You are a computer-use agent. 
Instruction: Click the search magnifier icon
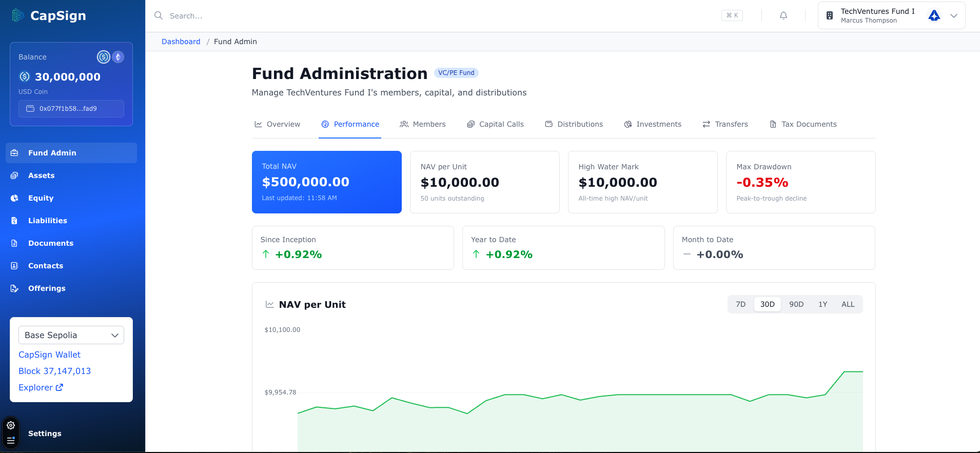click(x=159, y=15)
